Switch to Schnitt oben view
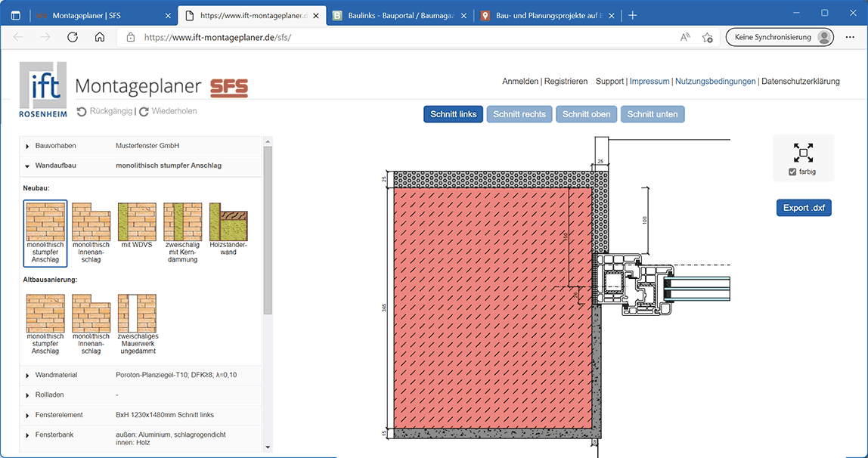The image size is (868, 458). point(586,115)
